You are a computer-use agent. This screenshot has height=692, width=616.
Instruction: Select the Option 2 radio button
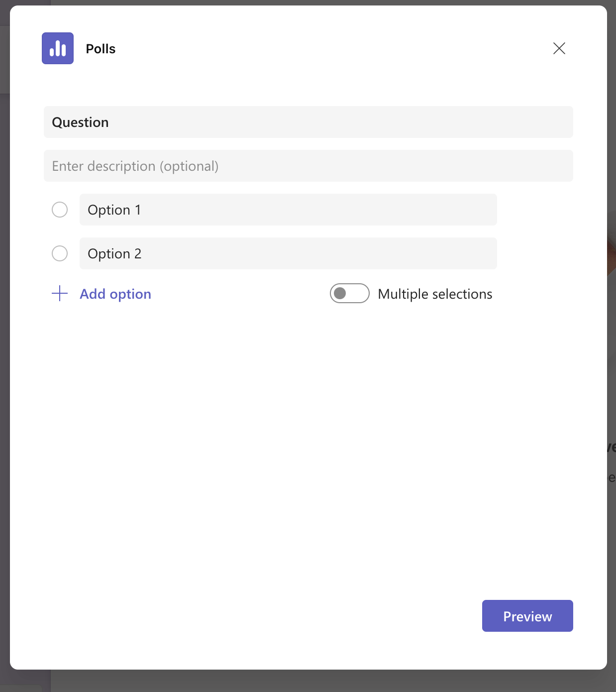pos(60,253)
